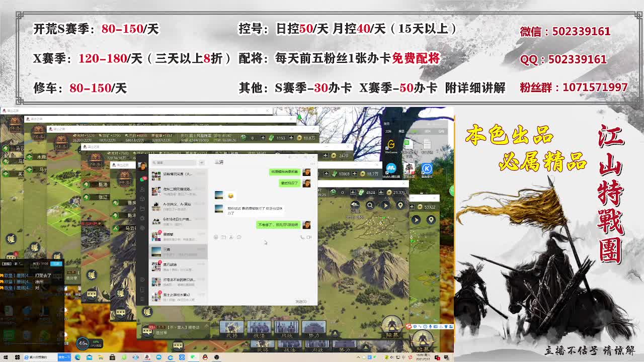
Task: Open the WeGame desktop shortcut
Action: 391,146
